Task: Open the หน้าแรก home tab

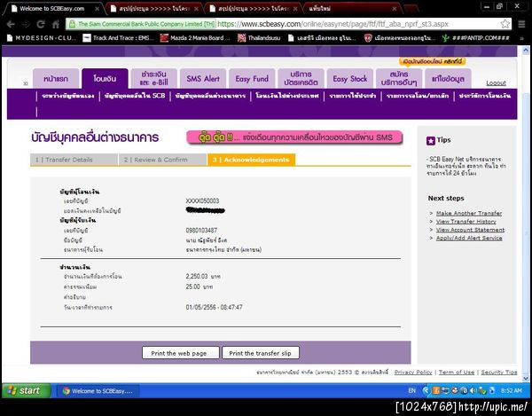Action: point(56,79)
